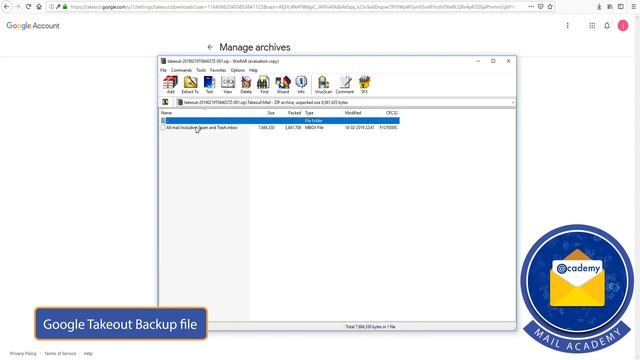Click the browser home icon
Viewport: 640px width, 360px height.
tap(39, 7)
